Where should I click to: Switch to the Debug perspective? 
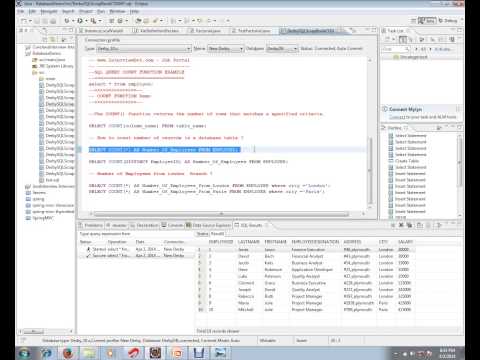[x=448, y=21]
